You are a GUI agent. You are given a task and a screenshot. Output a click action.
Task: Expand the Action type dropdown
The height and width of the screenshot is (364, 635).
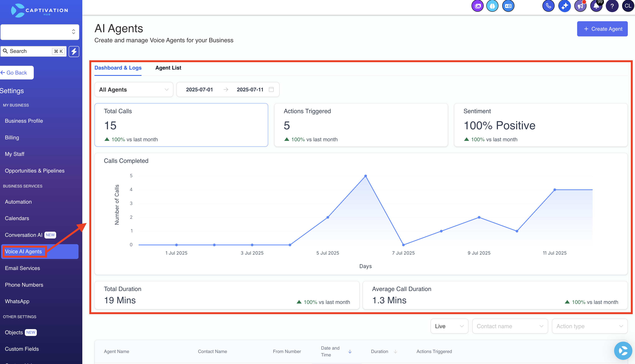(589, 326)
